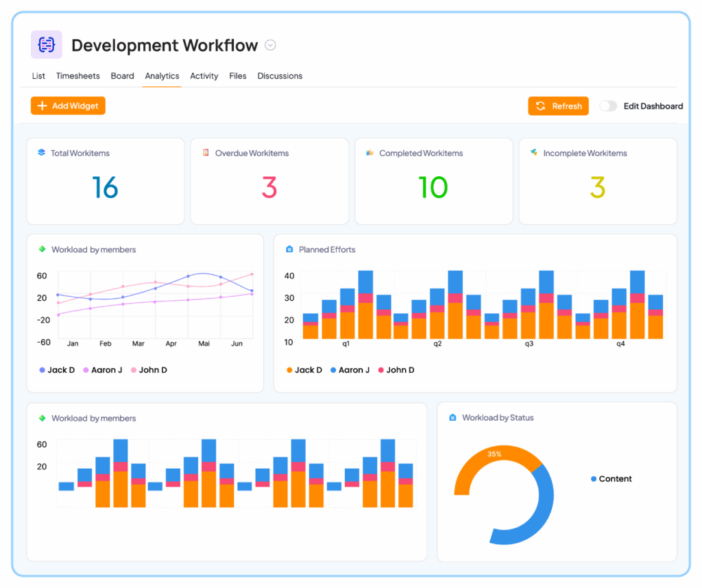702x588 pixels.
Task: Switch to the Discussions tab
Action: click(x=280, y=76)
